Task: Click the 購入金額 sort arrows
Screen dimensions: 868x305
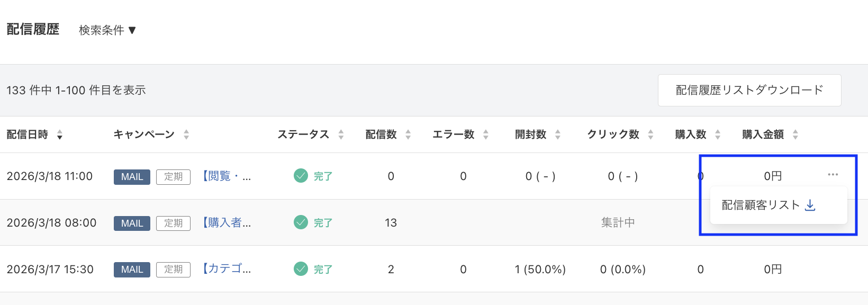Action: click(795, 134)
